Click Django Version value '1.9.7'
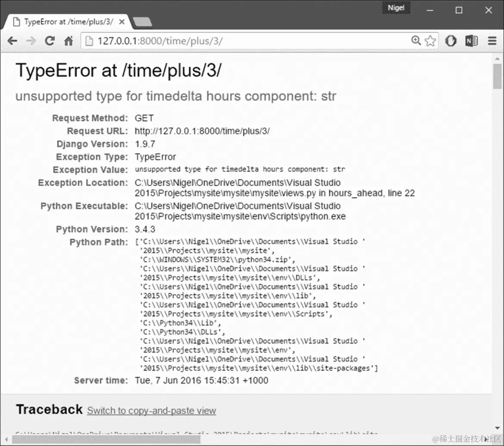 tap(145, 144)
